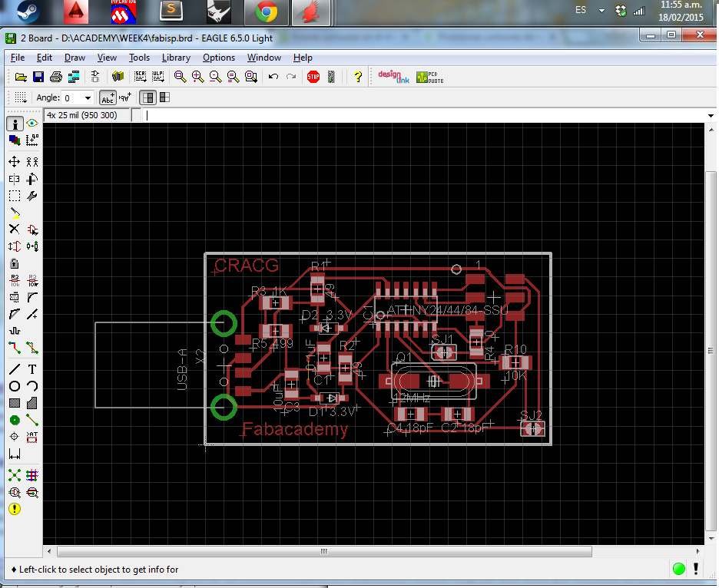
Task: Run the Ratsnest tool
Action: pos(15,475)
